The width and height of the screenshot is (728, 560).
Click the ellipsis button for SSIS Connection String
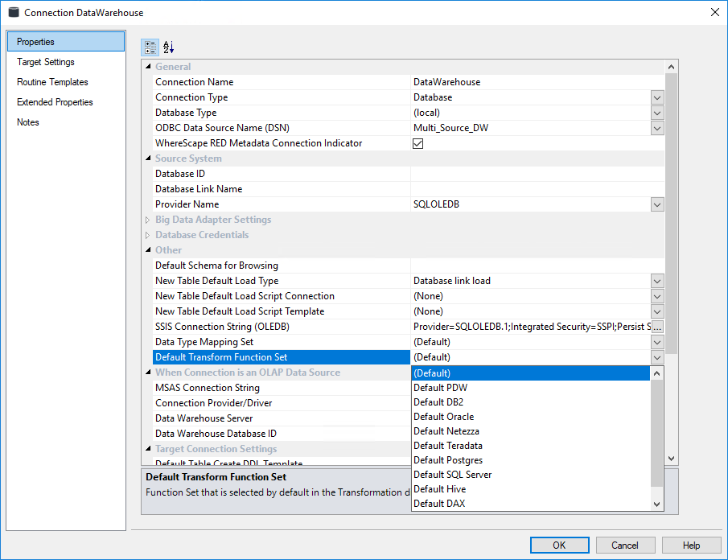coord(657,327)
